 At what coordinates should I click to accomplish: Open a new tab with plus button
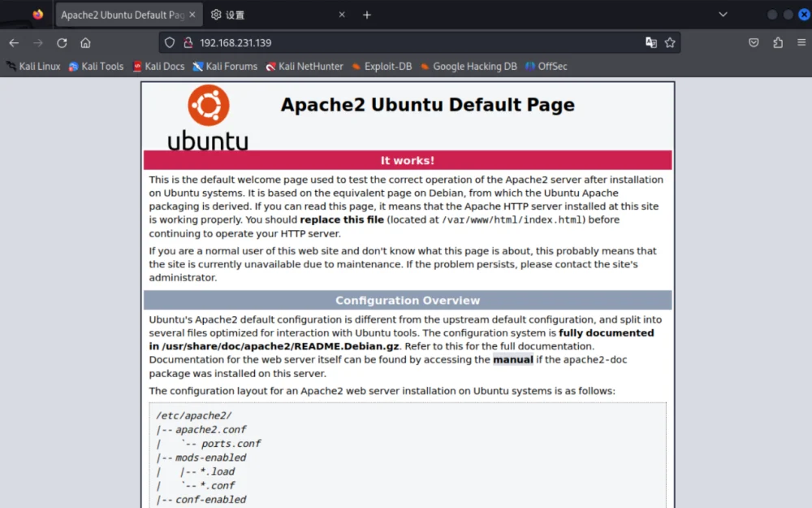click(x=367, y=15)
